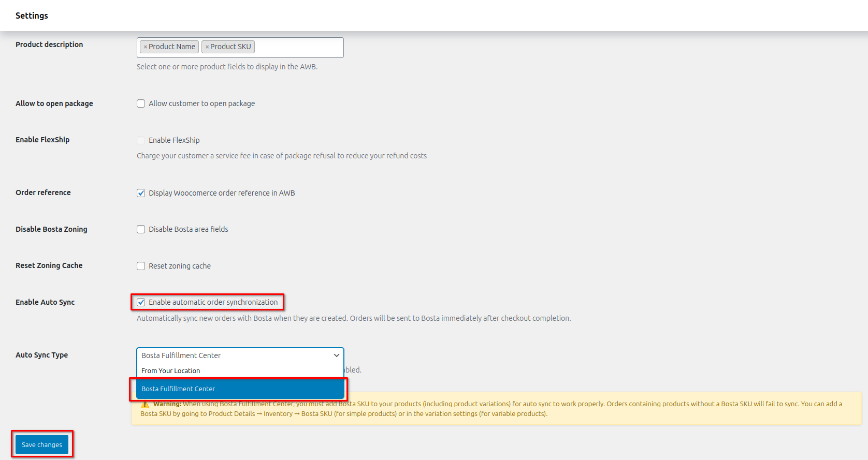Check Disable Bosta area fields
868x460 pixels.
[x=141, y=229]
